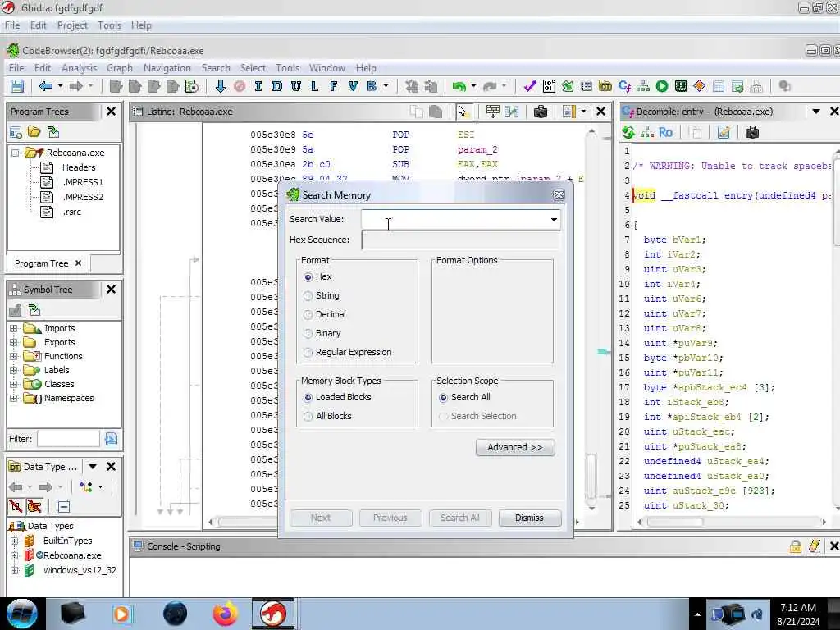Open the Decompiler Cf toolbar icon
This screenshot has width=840, height=630.
coord(624,85)
